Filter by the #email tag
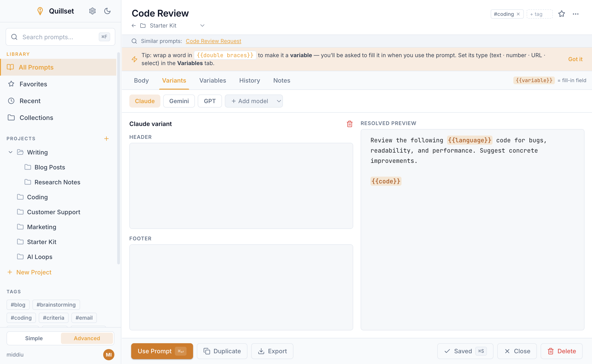 (x=84, y=318)
